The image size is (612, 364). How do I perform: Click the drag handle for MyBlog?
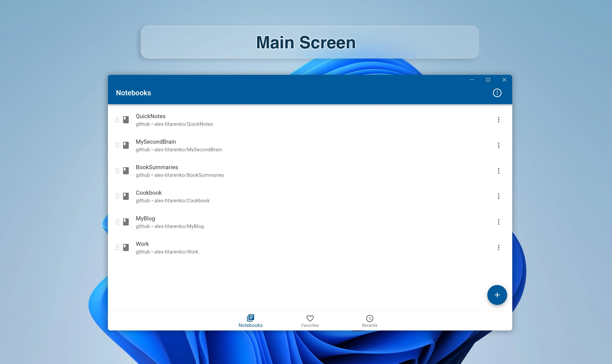(x=117, y=222)
